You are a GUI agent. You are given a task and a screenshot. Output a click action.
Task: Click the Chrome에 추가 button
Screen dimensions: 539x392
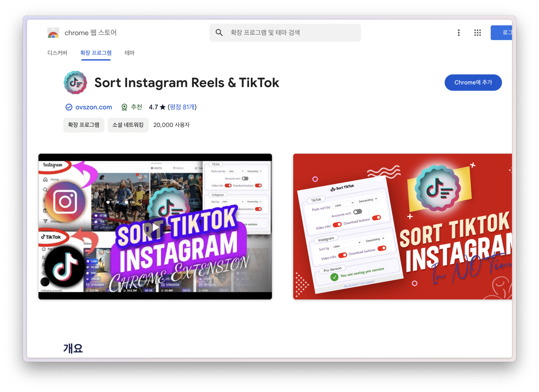(473, 82)
